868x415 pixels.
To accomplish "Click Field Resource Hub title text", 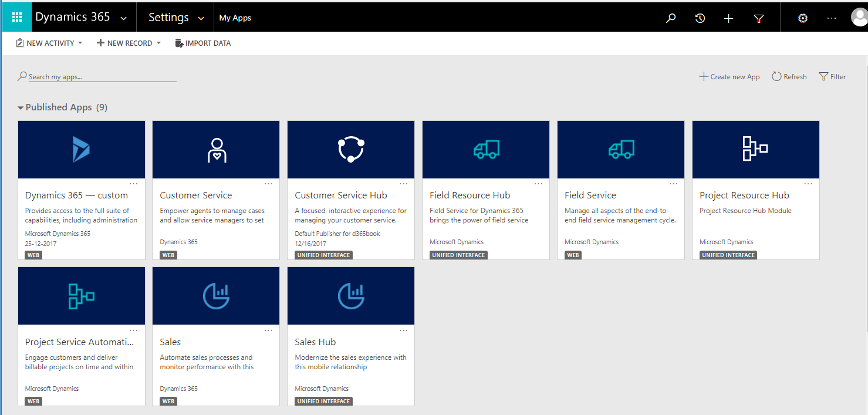I will click(x=470, y=195).
